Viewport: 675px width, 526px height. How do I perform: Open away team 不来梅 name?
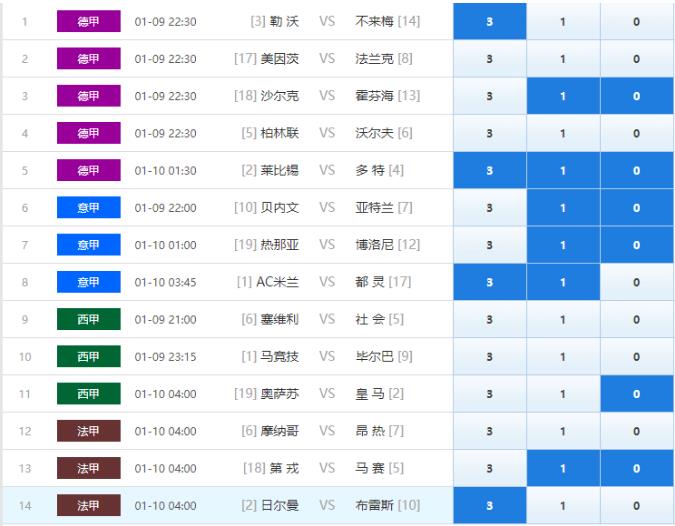(x=374, y=22)
